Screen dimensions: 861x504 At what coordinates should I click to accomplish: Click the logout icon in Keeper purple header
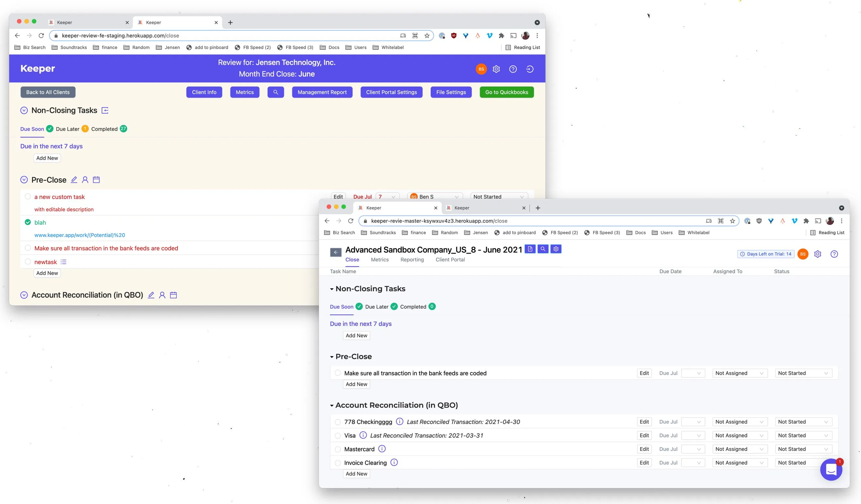[530, 69]
